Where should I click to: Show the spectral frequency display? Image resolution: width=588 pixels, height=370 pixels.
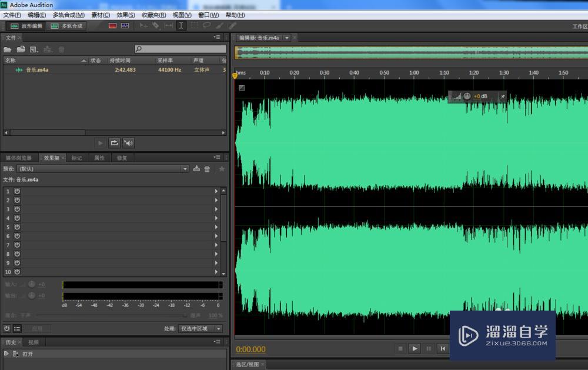(112, 26)
